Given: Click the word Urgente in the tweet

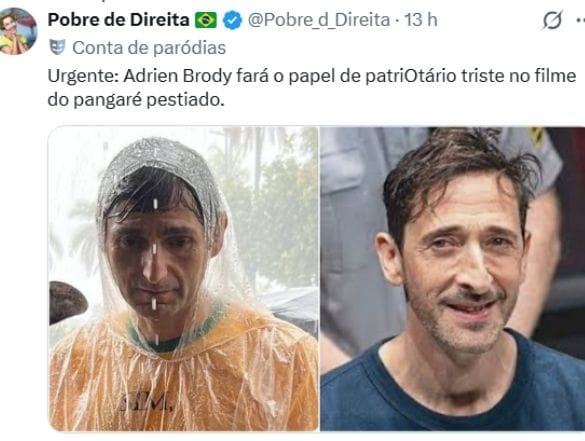Looking at the screenshot, I should [81, 76].
